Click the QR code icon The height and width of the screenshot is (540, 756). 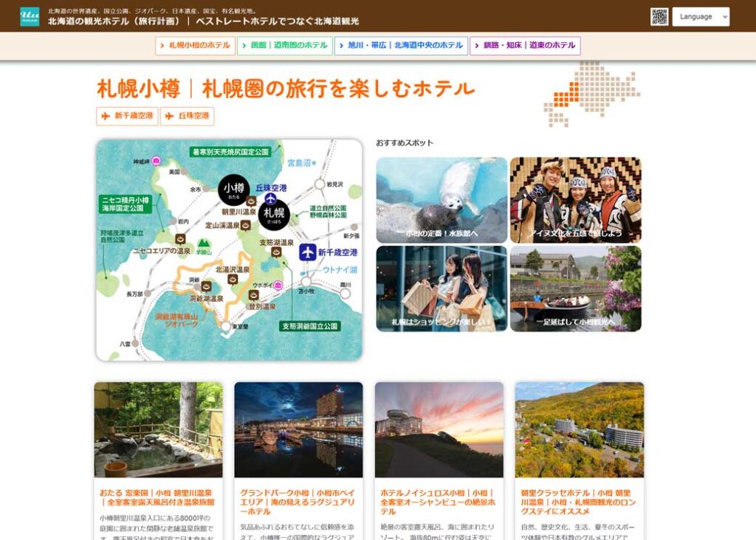point(659,16)
